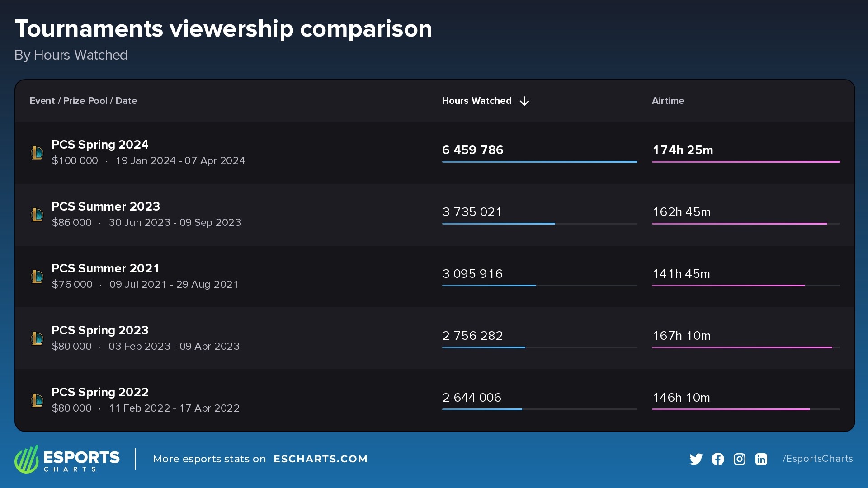The width and height of the screenshot is (868, 488).
Task: Sort by the Hours Watched column header
Action: click(476, 101)
